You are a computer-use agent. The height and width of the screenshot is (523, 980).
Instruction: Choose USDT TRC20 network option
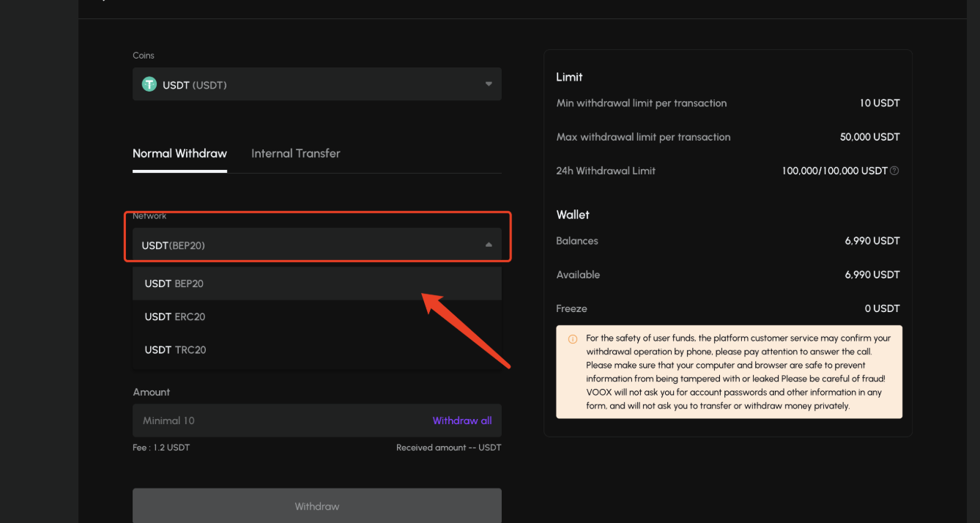(x=317, y=349)
